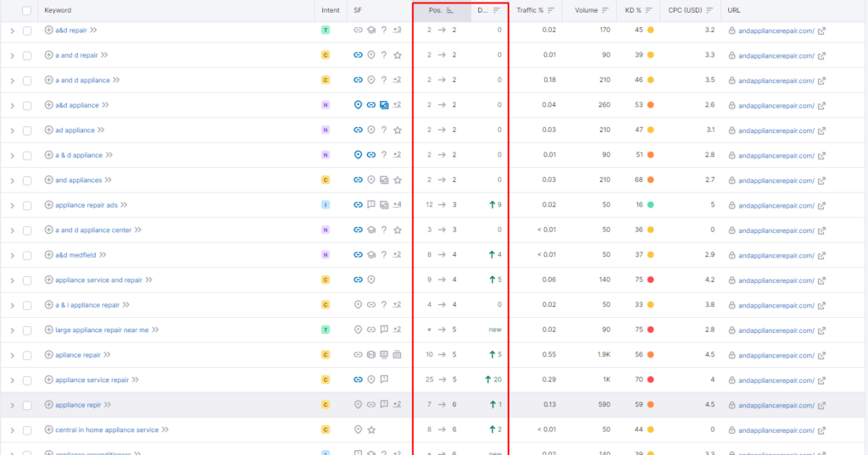Click star SERP feature in a and d repair row

(398, 55)
